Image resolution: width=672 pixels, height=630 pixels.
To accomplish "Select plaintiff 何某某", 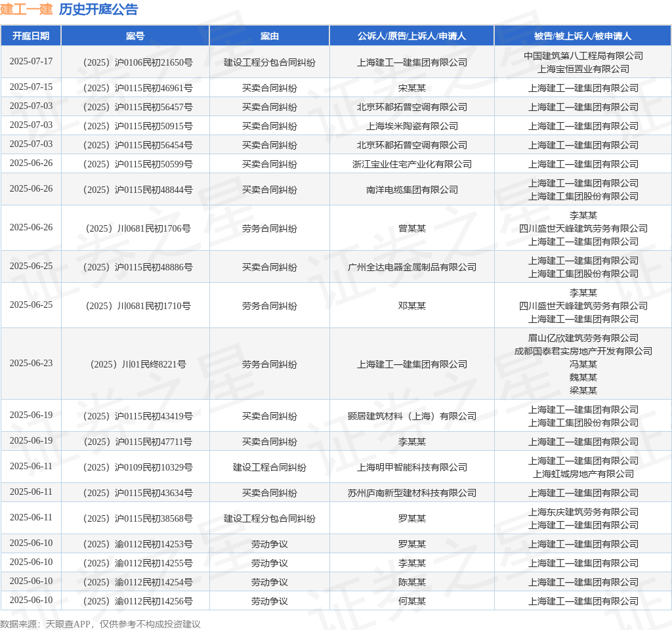I will (x=412, y=601).
